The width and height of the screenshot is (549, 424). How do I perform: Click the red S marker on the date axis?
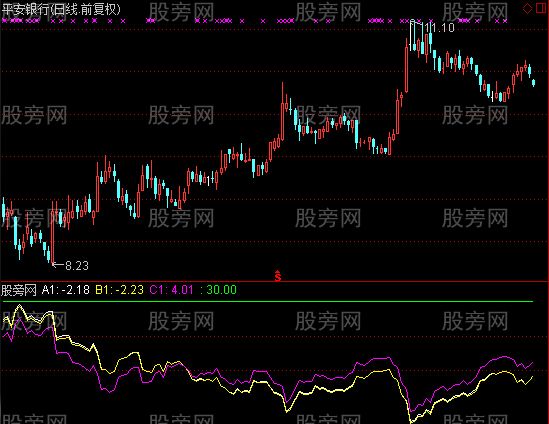(278, 276)
